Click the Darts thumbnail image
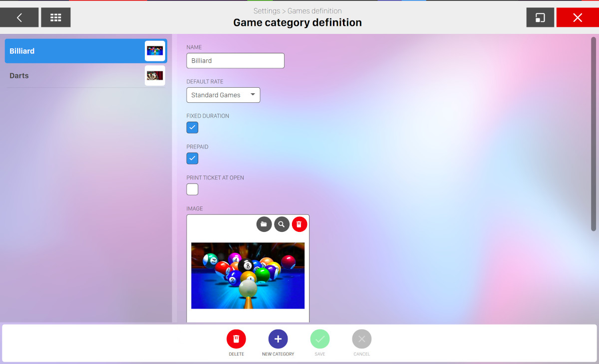Image resolution: width=599 pixels, height=364 pixels. pyautogui.click(x=155, y=76)
